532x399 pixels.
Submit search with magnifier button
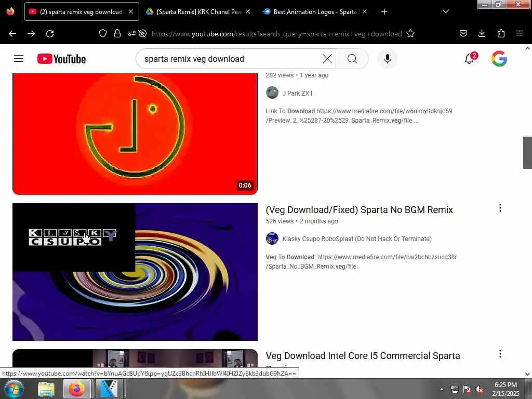click(352, 59)
